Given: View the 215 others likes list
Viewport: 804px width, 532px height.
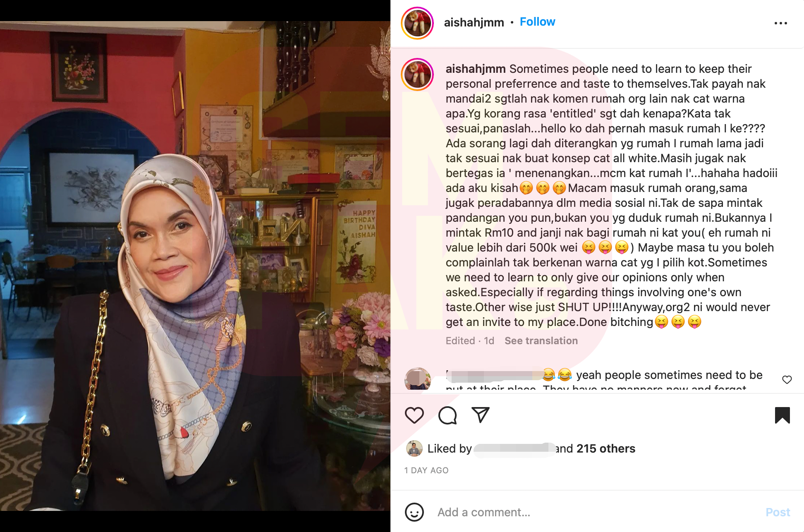Looking at the screenshot, I should (x=605, y=448).
